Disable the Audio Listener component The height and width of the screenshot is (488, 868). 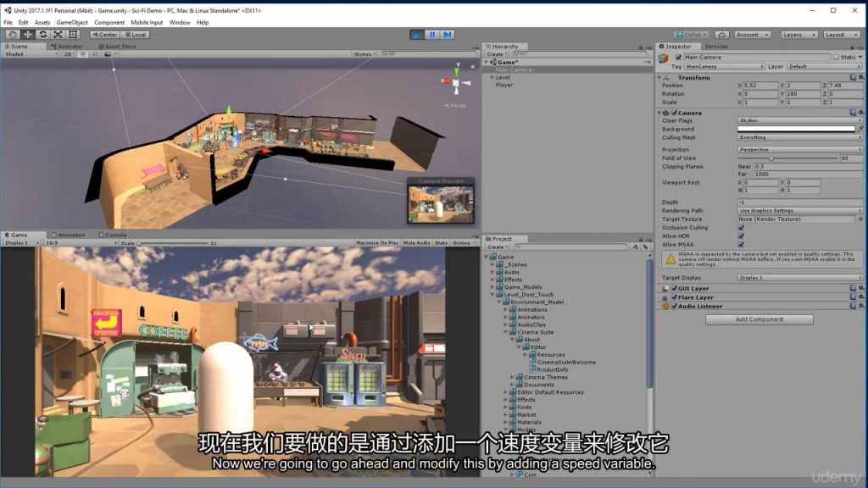pyautogui.click(x=674, y=306)
